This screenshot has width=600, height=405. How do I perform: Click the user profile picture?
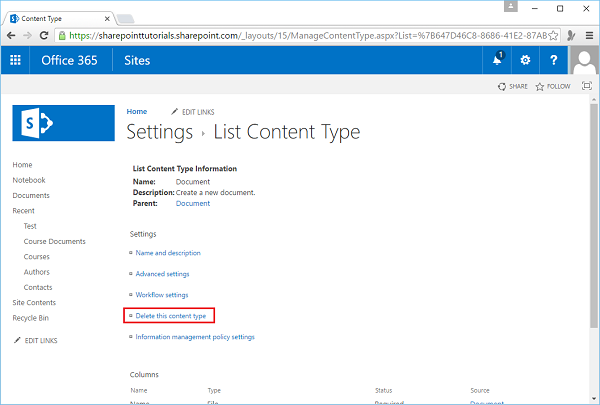tap(584, 60)
